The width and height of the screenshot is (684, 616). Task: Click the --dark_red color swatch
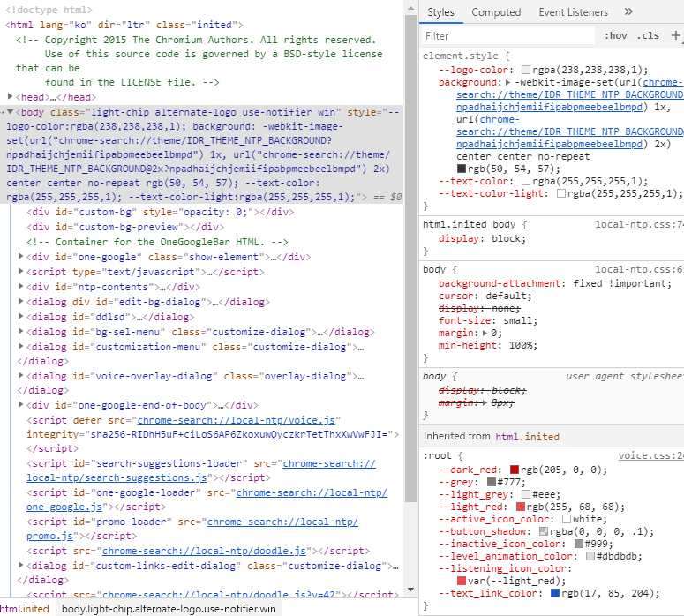[515, 470]
